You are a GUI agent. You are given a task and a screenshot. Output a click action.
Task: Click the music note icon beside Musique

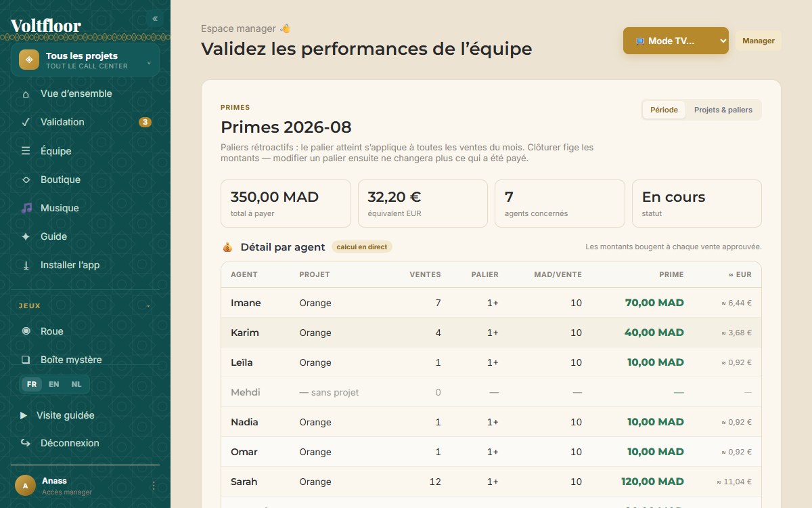pos(26,208)
